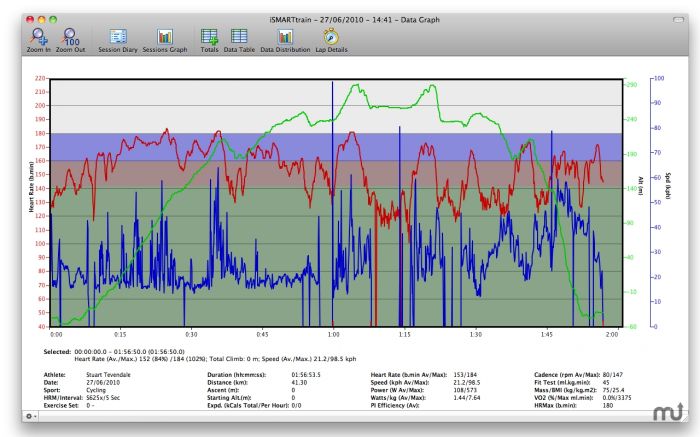The image size is (700, 437).
Task: Click the Watts/kg value 1.44/7.64
Action: pyautogui.click(x=467, y=398)
